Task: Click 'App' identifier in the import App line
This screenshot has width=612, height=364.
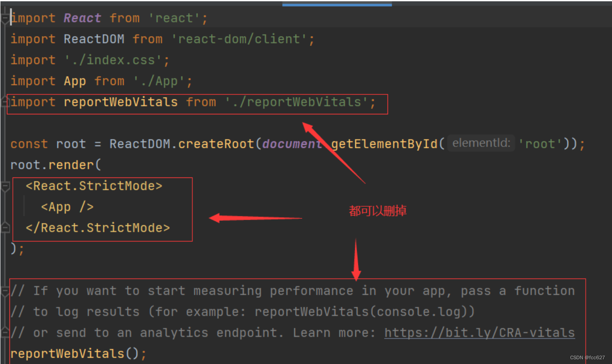Action: coord(75,81)
